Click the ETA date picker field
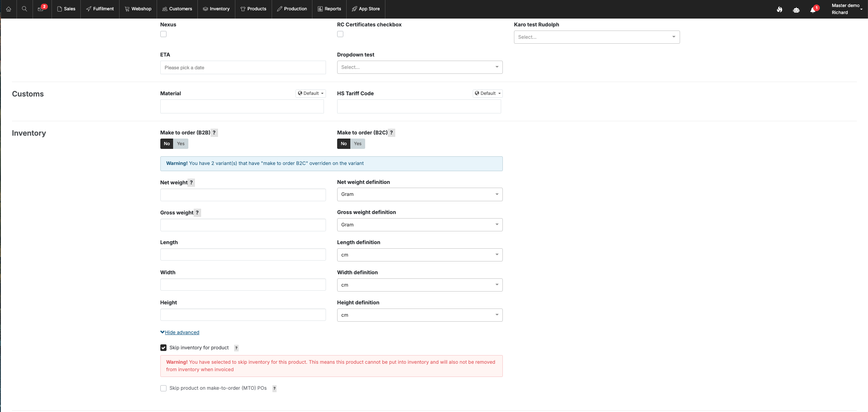The height and width of the screenshot is (412, 868). [x=243, y=68]
